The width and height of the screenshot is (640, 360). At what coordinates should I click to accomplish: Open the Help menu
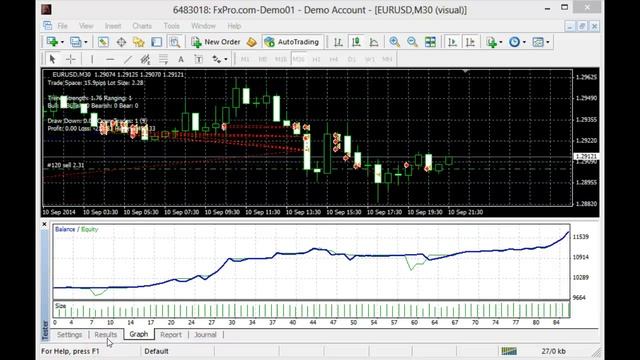click(234, 26)
